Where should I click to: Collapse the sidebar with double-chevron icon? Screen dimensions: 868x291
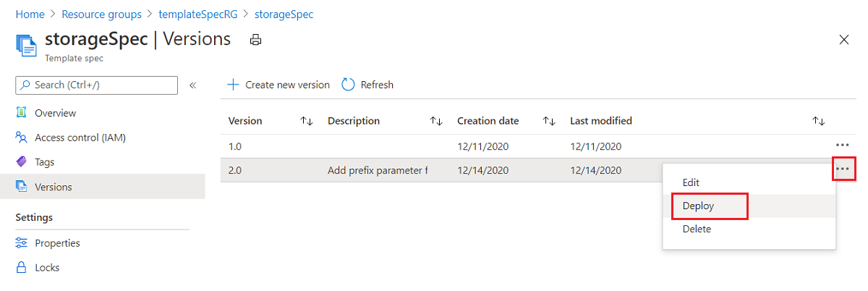coord(193,85)
